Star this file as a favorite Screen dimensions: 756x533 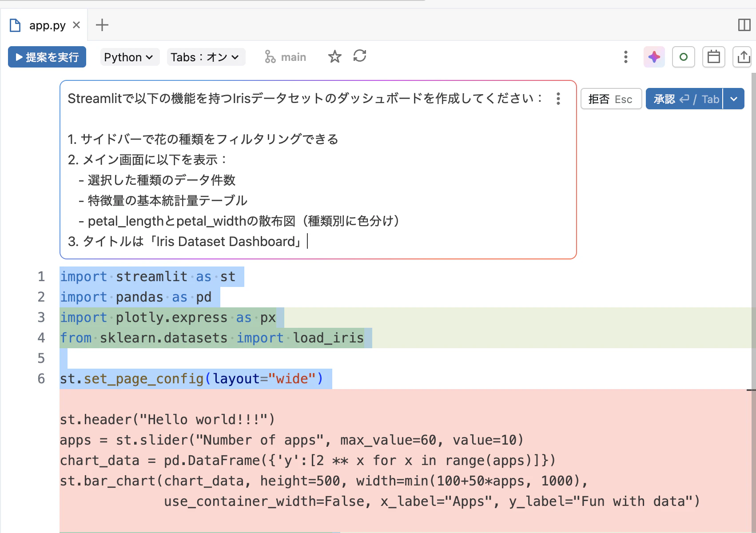click(x=334, y=57)
